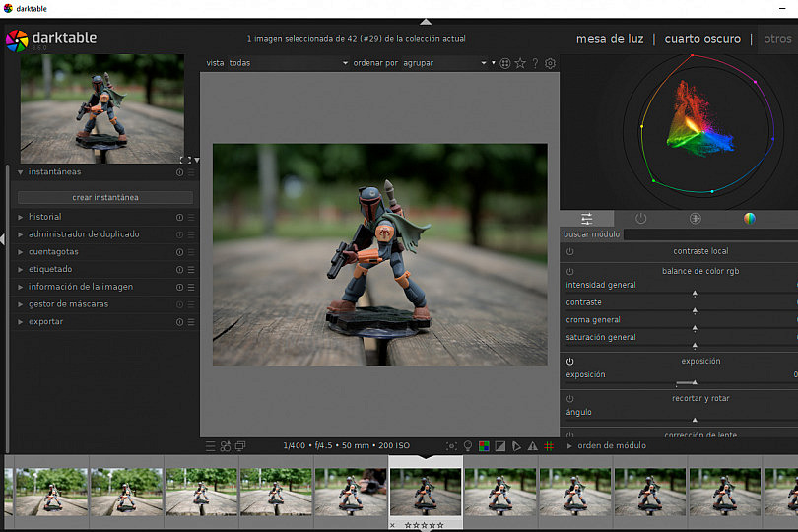Open the otros views menu

tap(777, 39)
